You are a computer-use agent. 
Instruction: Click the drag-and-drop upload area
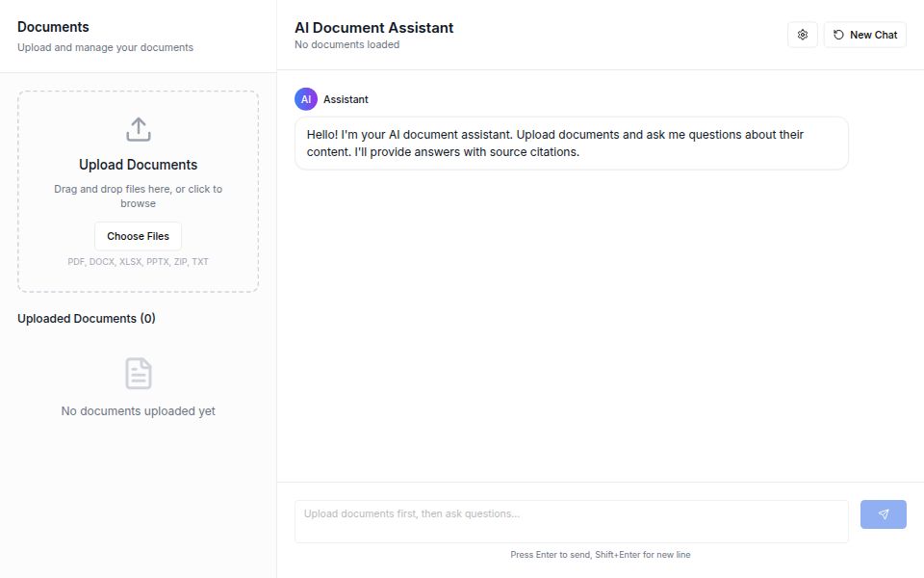pyautogui.click(x=138, y=191)
